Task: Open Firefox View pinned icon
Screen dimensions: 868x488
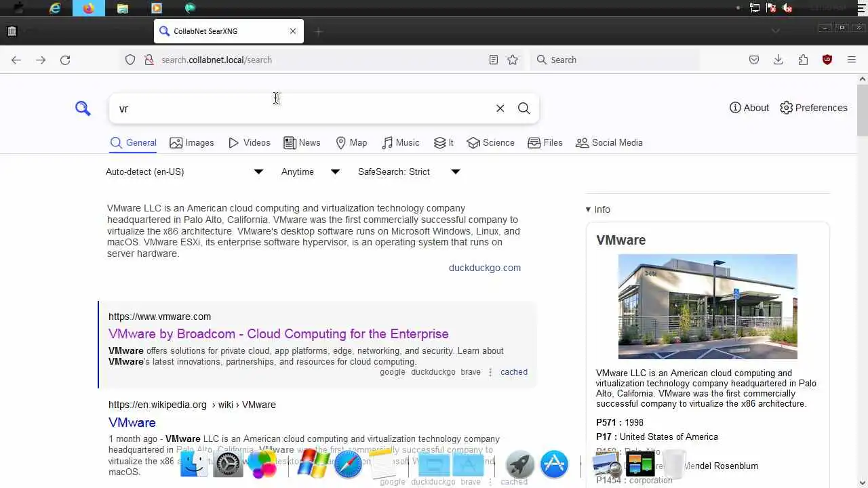Action: [x=12, y=31]
